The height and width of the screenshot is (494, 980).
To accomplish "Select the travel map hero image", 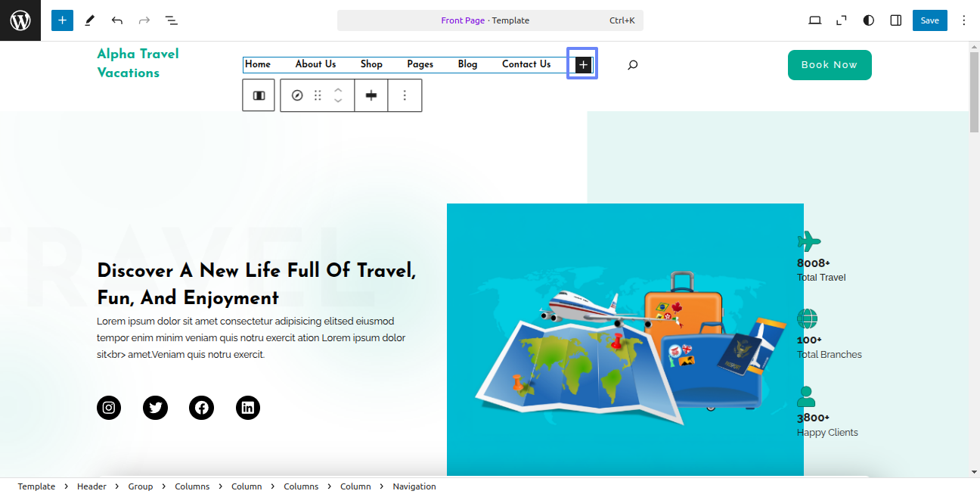I will [625, 340].
